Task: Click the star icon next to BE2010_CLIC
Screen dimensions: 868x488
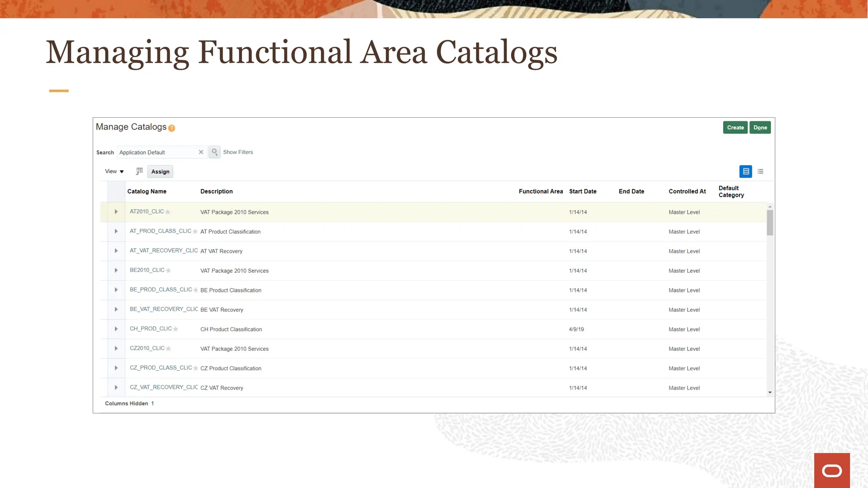Action: pyautogui.click(x=168, y=270)
